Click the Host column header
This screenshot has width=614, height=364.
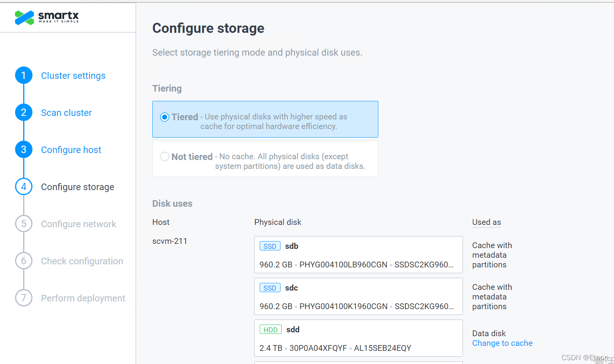point(161,222)
